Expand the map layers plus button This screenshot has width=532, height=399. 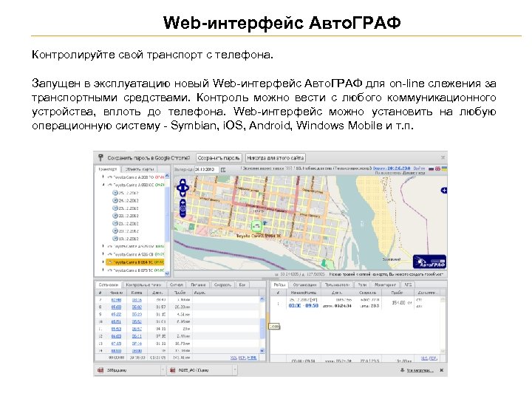coord(443,191)
